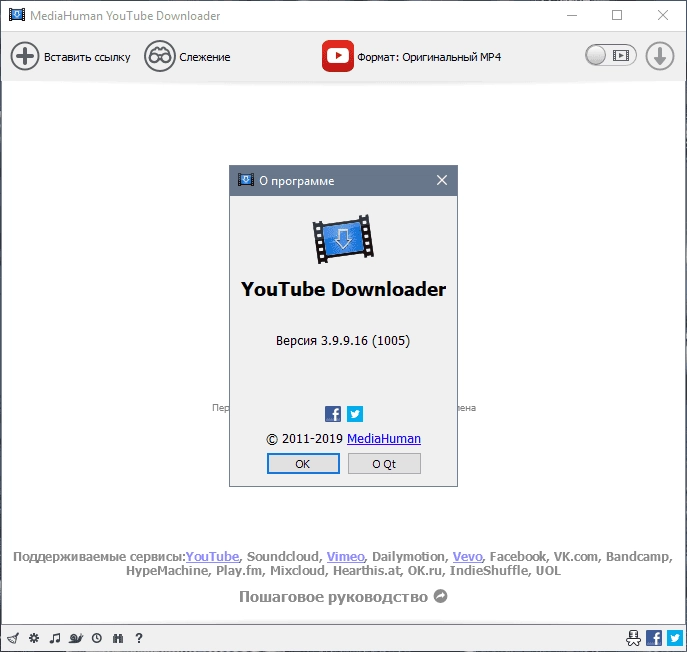Open the Vevo supported service link
Screen dimensions: 687x652
467,556
